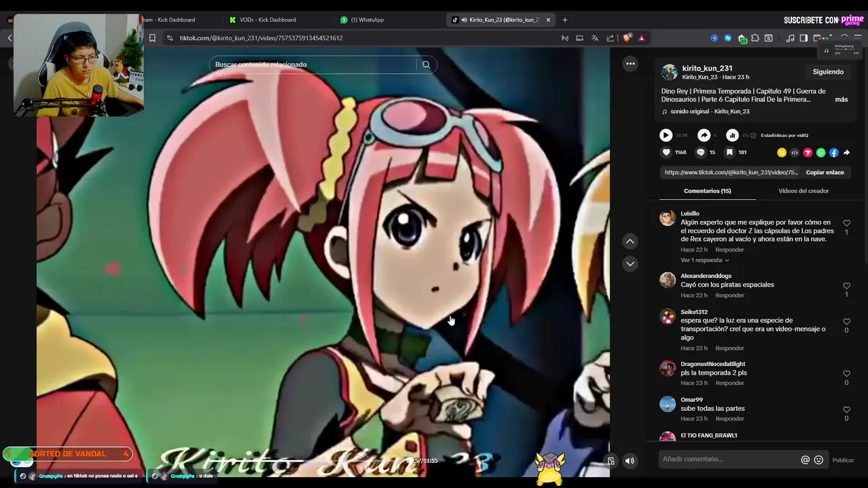
Task: Open Brave Rewards triangle icon
Action: (642, 38)
